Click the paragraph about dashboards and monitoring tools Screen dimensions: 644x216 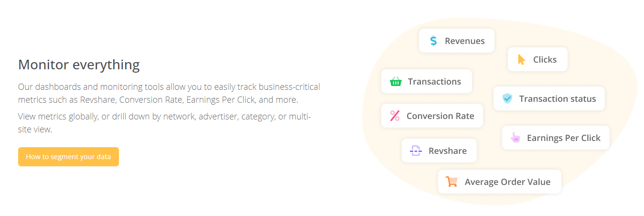(169, 94)
